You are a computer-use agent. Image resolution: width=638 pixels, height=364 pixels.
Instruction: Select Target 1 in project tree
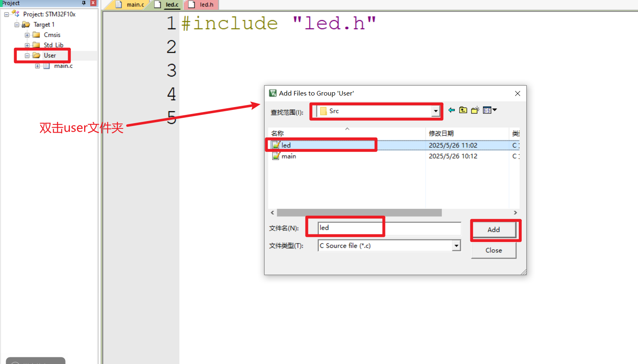click(x=44, y=25)
